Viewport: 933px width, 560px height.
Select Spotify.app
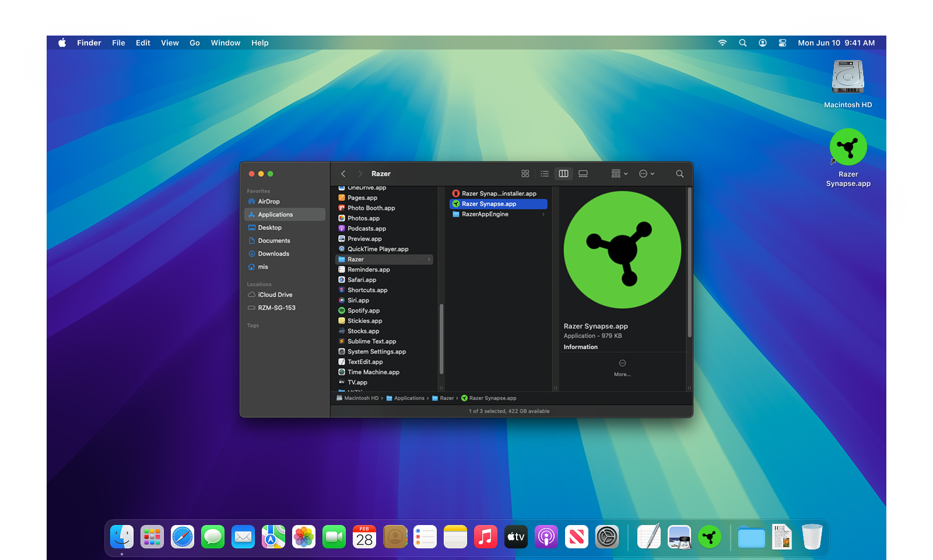tap(384, 311)
